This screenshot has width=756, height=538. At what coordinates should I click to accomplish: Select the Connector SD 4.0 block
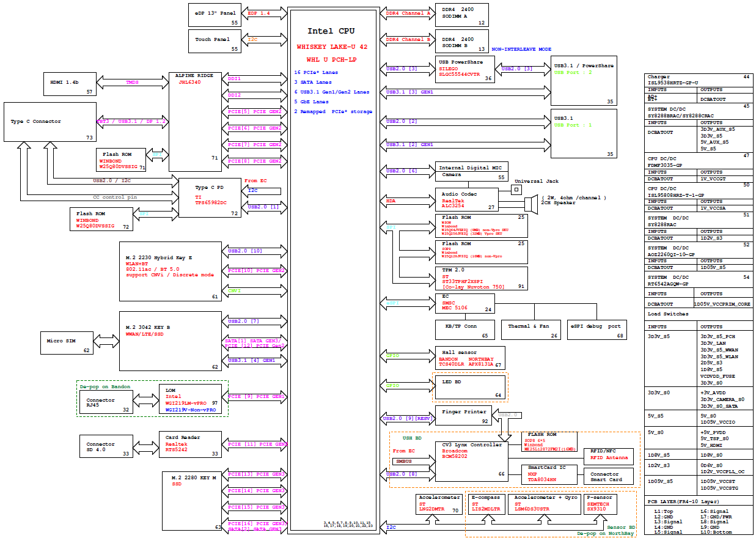[105, 446]
